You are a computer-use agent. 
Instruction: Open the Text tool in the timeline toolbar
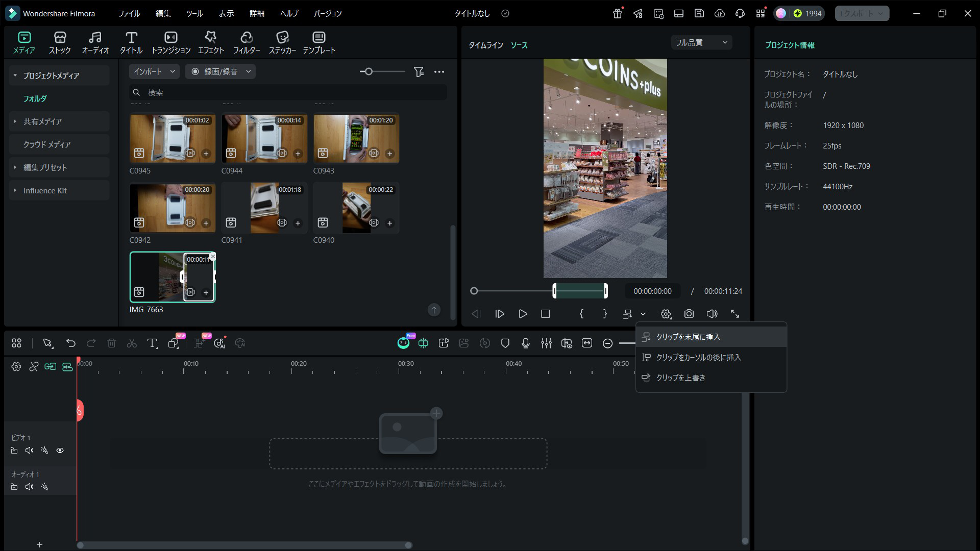click(152, 343)
